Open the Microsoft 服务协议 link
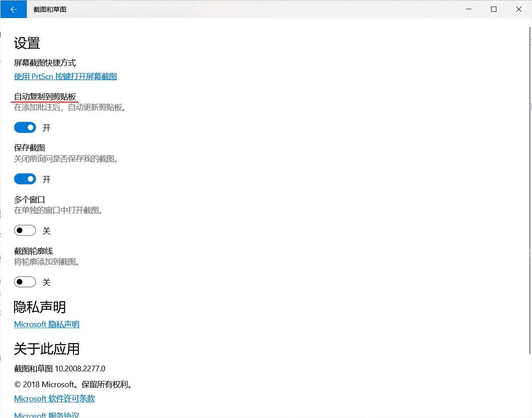 tap(47, 414)
